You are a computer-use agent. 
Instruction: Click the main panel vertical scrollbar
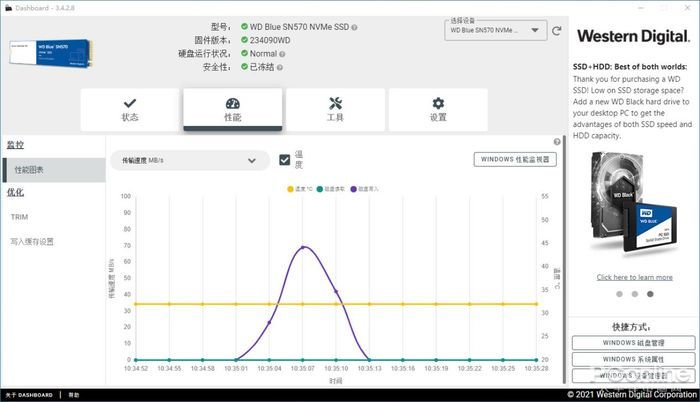tap(564, 259)
